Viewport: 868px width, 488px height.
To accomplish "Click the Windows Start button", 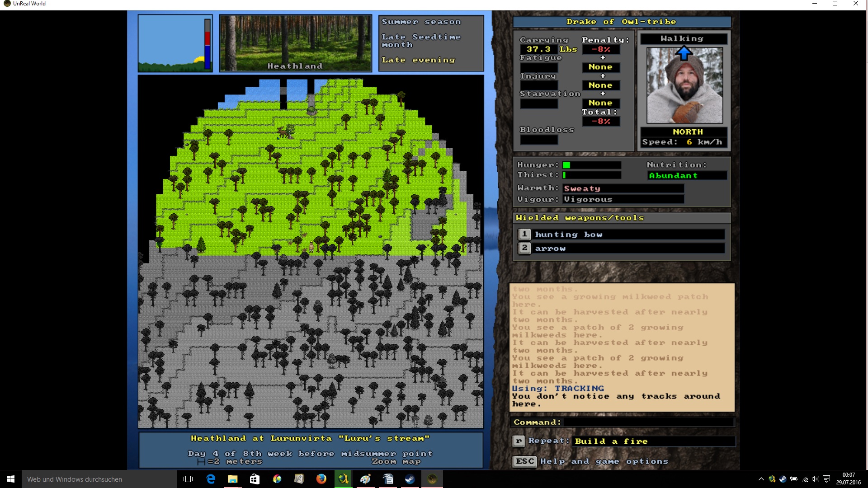I will pyautogui.click(x=11, y=479).
